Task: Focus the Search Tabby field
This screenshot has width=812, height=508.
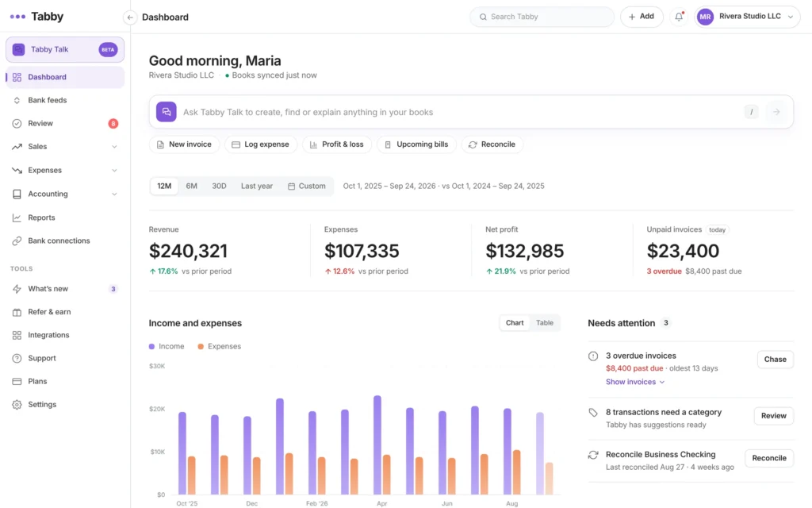Action: tap(542, 17)
